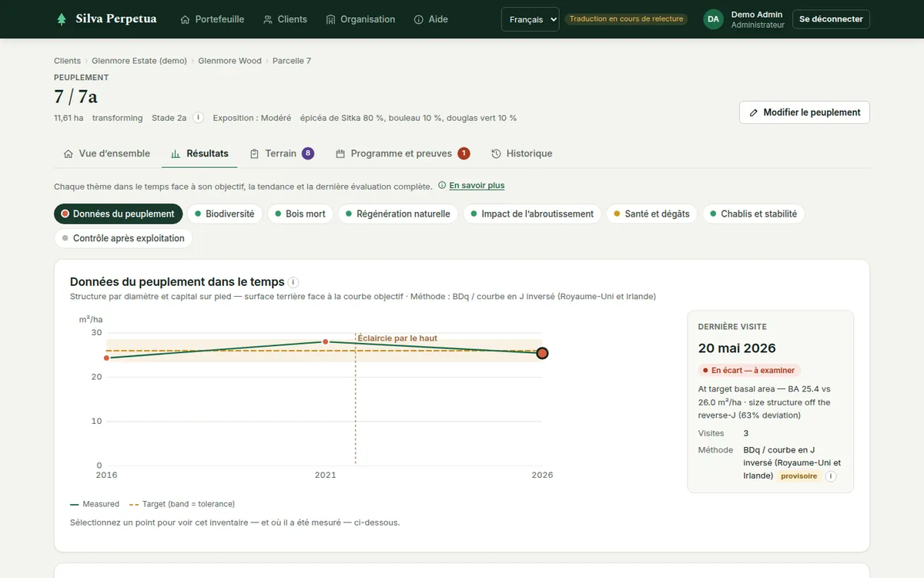Follow the En savoir plus link
Image resolution: width=924 pixels, height=578 pixels.
(477, 186)
